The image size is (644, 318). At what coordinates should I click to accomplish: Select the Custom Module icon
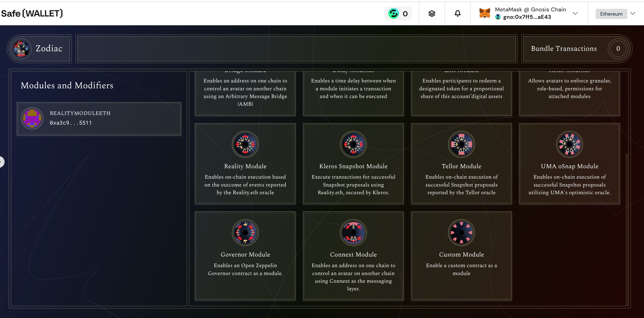click(x=461, y=232)
